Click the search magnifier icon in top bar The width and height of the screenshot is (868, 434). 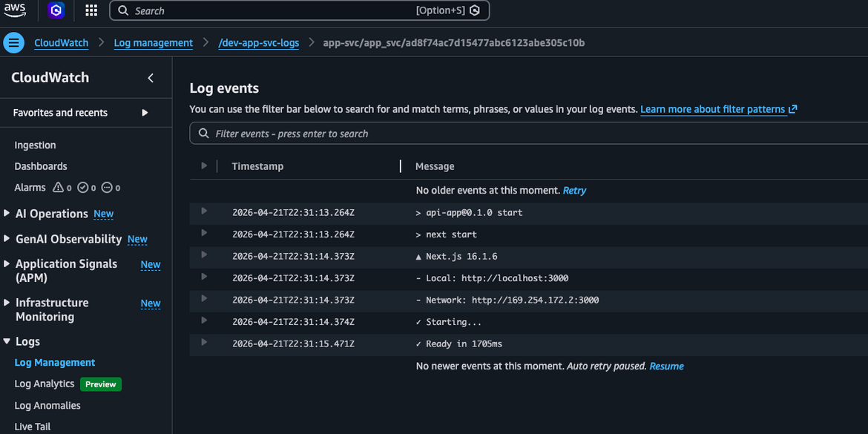123,10
